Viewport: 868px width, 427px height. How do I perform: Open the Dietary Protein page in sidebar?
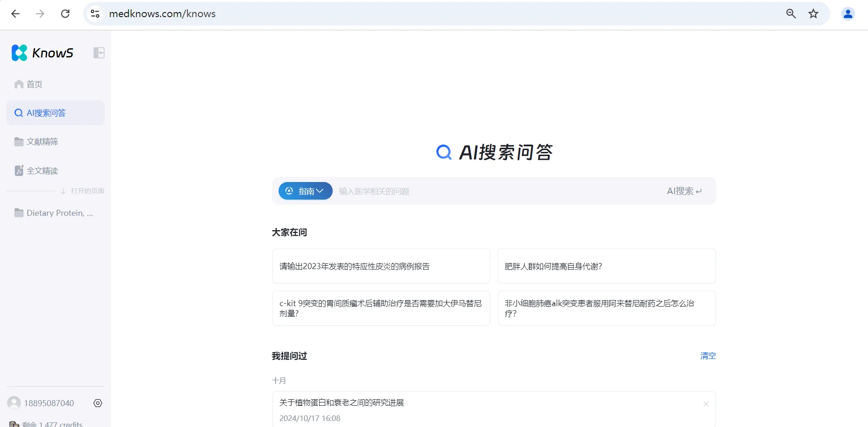[x=56, y=213]
